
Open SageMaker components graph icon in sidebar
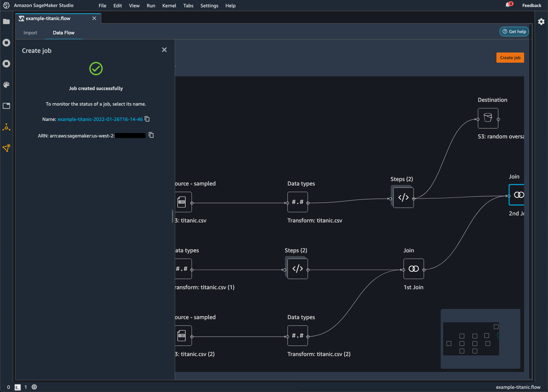coord(6,127)
